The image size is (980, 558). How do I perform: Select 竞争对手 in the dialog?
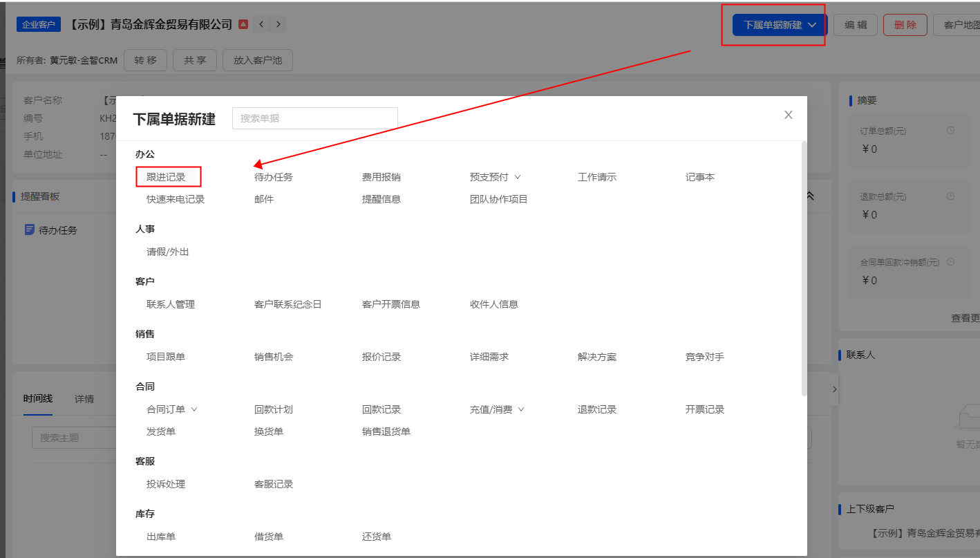(x=705, y=357)
